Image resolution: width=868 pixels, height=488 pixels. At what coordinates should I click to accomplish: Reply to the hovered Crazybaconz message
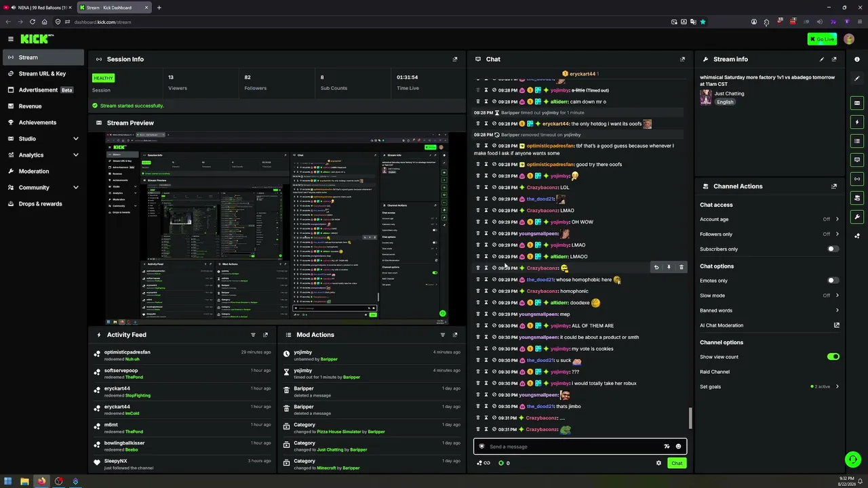click(656, 268)
